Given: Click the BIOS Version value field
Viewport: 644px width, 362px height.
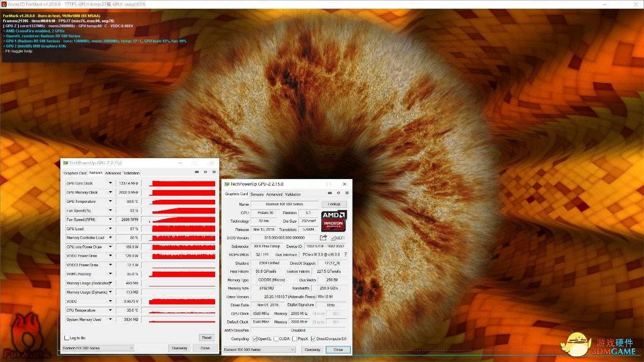Looking at the screenshot, I should click(284, 238).
